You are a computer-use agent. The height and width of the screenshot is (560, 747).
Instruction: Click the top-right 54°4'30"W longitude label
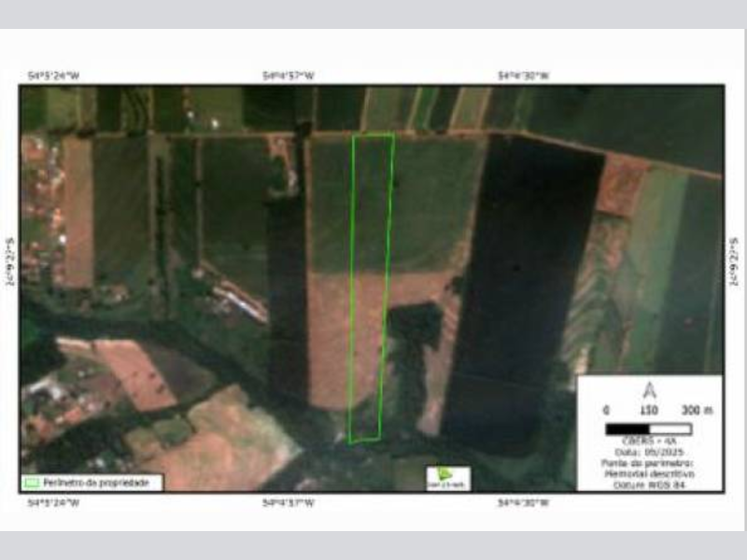[524, 76]
